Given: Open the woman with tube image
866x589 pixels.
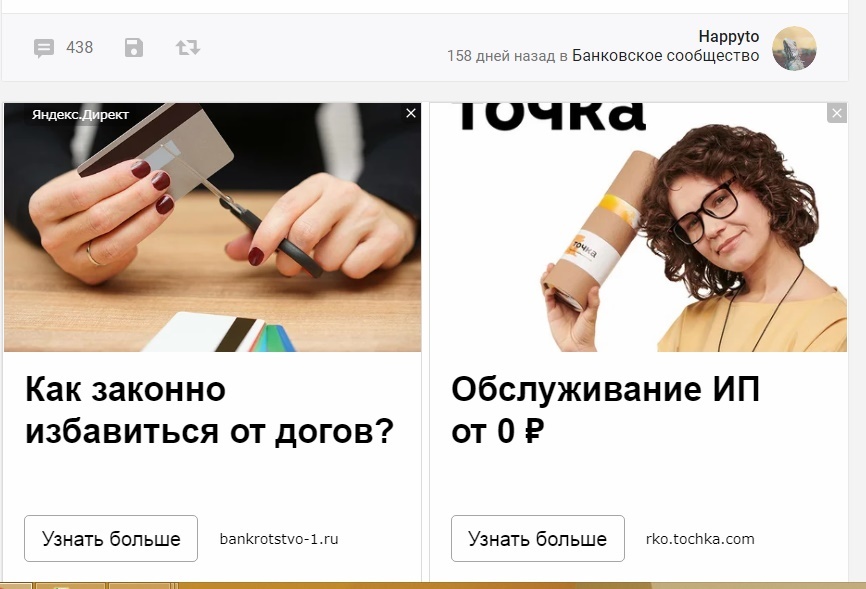Looking at the screenshot, I should 638,227.
